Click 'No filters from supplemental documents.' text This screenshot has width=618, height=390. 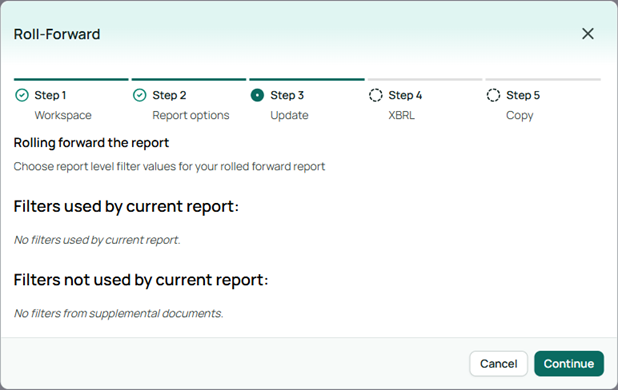119,314
